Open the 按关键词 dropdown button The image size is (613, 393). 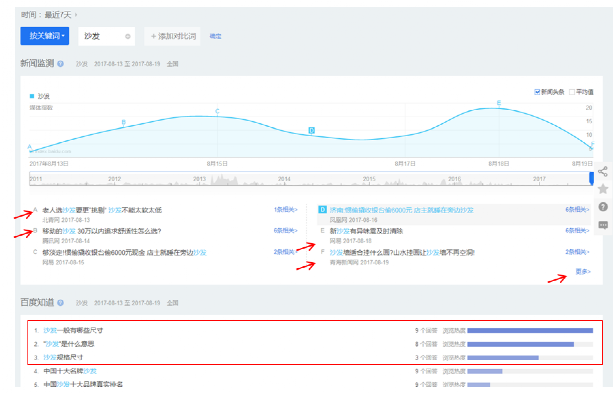pos(45,36)
